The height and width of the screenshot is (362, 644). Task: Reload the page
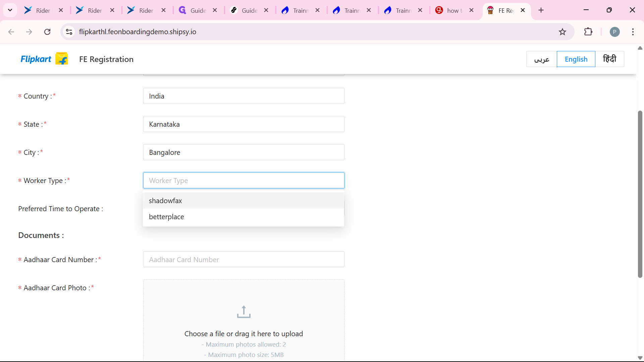point(47,32)
